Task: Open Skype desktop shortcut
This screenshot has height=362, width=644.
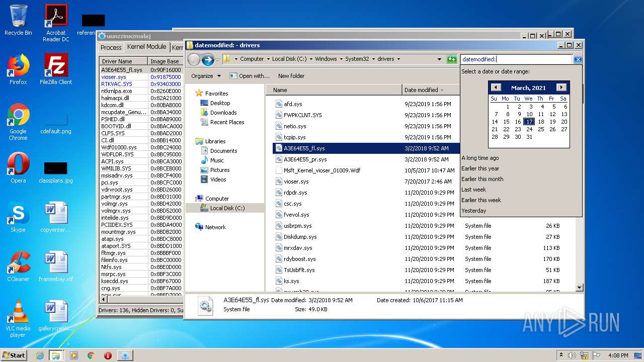Action: (18, 217)
